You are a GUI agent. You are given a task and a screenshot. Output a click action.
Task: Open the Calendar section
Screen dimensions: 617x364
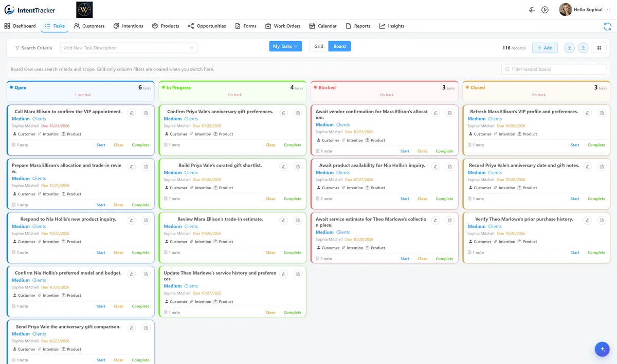click(323, 26)
